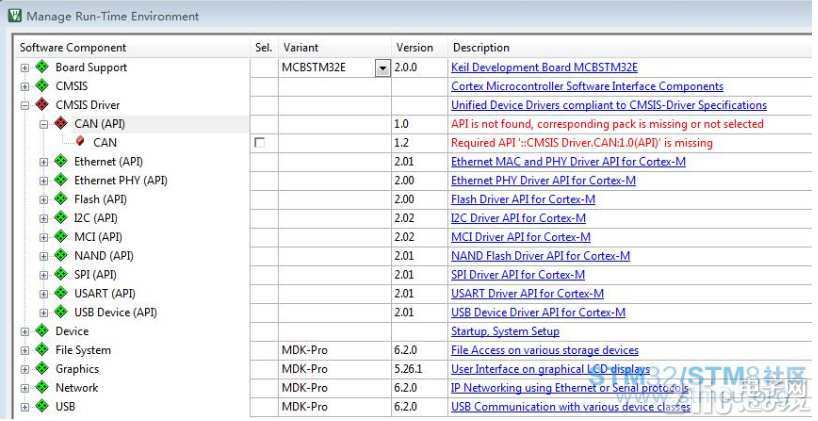
Task: Expand the Graphics node
Action: click(x=25, y=369)
